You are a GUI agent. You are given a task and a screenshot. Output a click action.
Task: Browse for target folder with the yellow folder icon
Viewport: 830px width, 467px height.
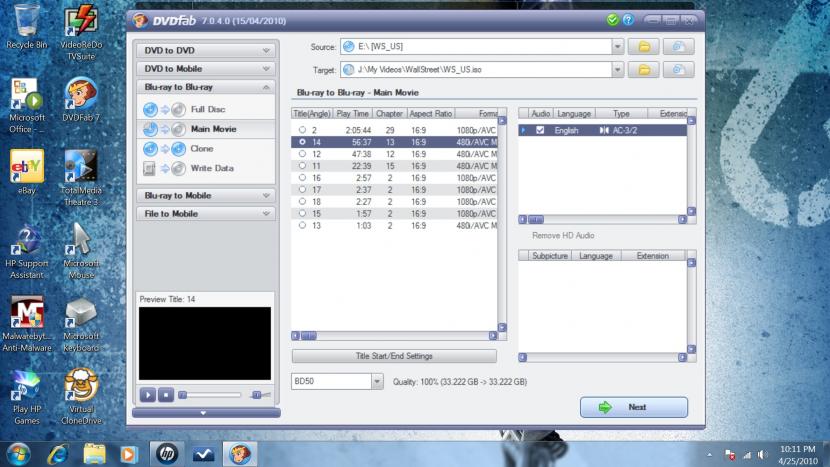[x=644, y=69]
